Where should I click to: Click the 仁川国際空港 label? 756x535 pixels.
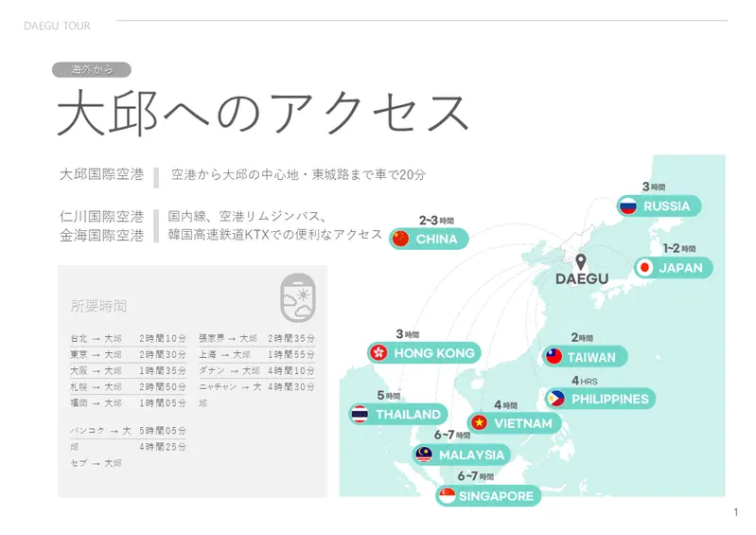click(x=102, y=217)
